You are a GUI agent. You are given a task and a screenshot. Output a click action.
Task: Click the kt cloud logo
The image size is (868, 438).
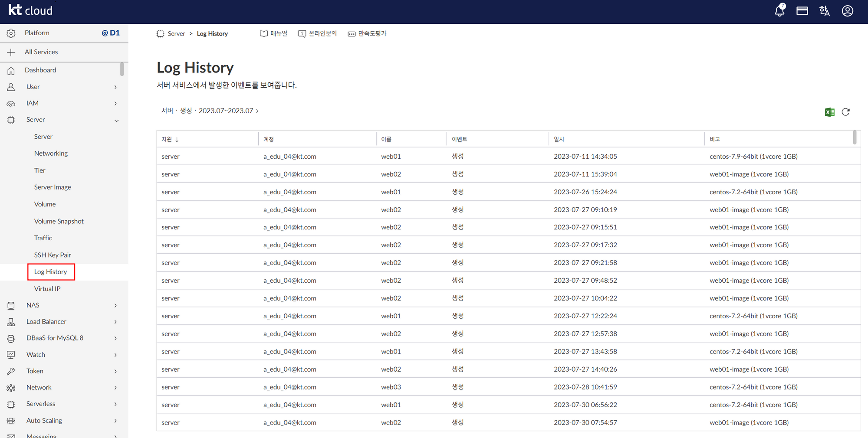click(30, 10)
